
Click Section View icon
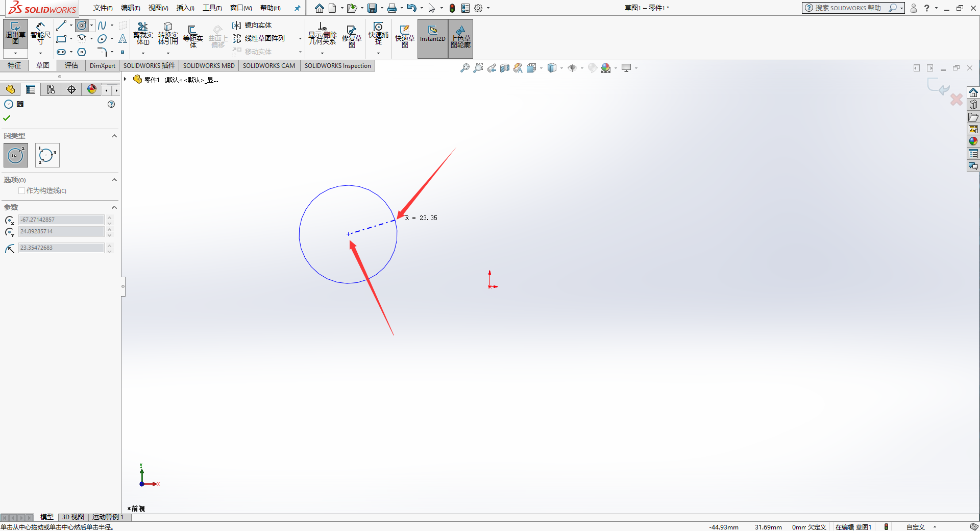point(505,68)
